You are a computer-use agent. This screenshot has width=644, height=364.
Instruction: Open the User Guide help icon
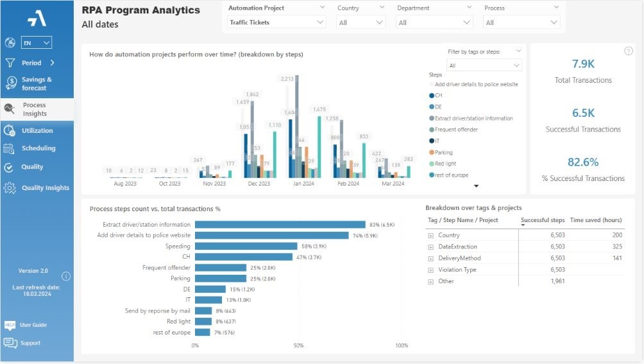pos(10,325)
